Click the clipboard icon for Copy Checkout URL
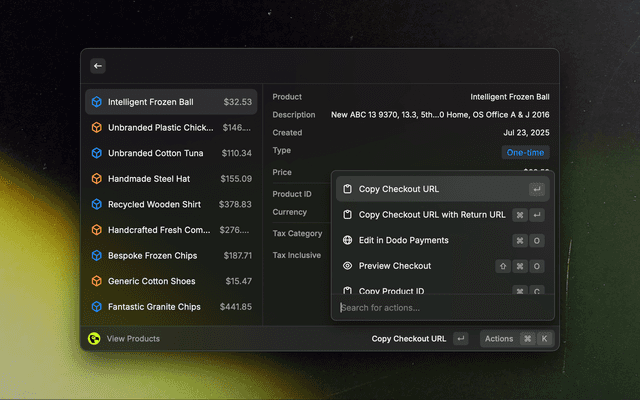The height and width of the screenshot is (400, 640). pos(347,189)
